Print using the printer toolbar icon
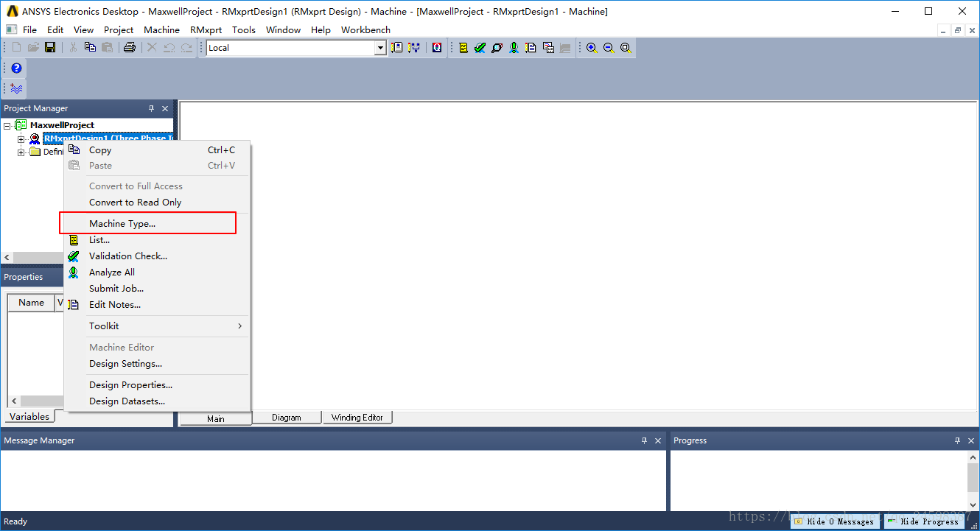Image resolution: width=980 pixels, height=531 pixels. tap(130, 47)
